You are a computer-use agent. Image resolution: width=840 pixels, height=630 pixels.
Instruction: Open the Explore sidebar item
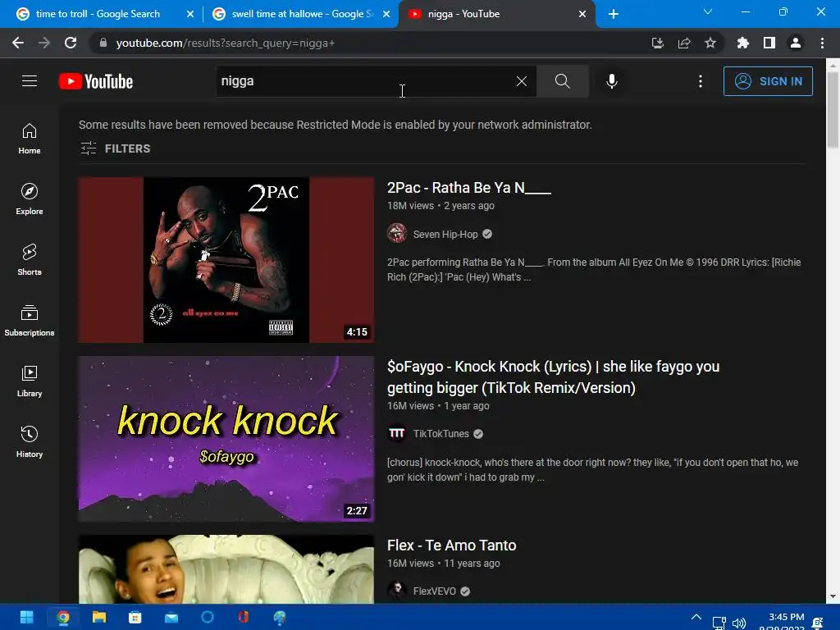click(x=30, y=199)
